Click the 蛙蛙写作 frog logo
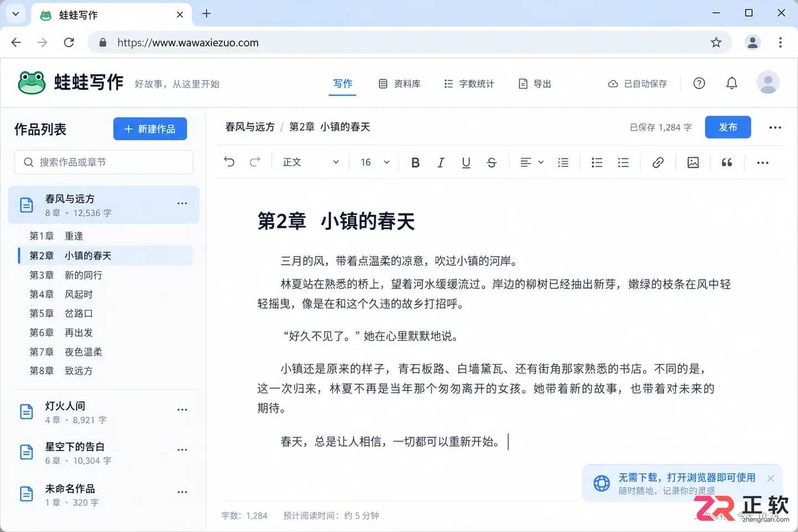Viewport: 798px width, 532px height. [32, 83]
